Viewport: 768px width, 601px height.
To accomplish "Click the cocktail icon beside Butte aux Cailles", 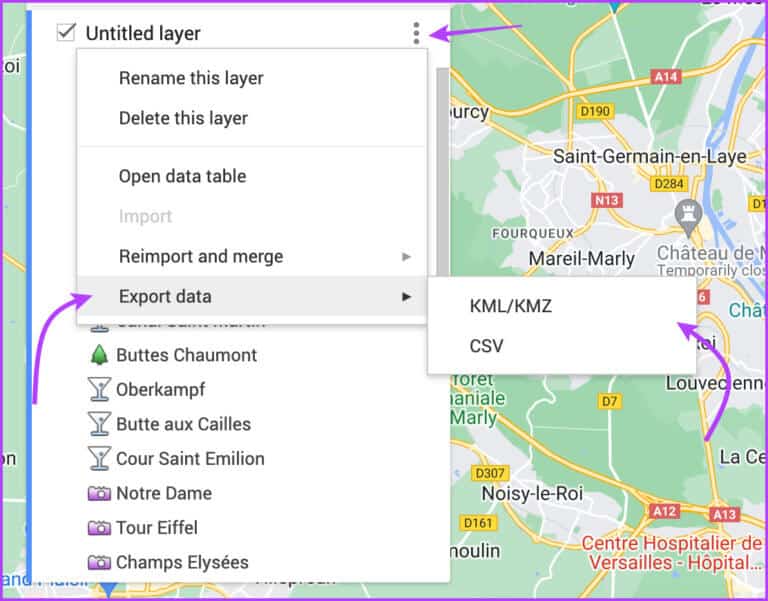I will [x=99, y=424].
